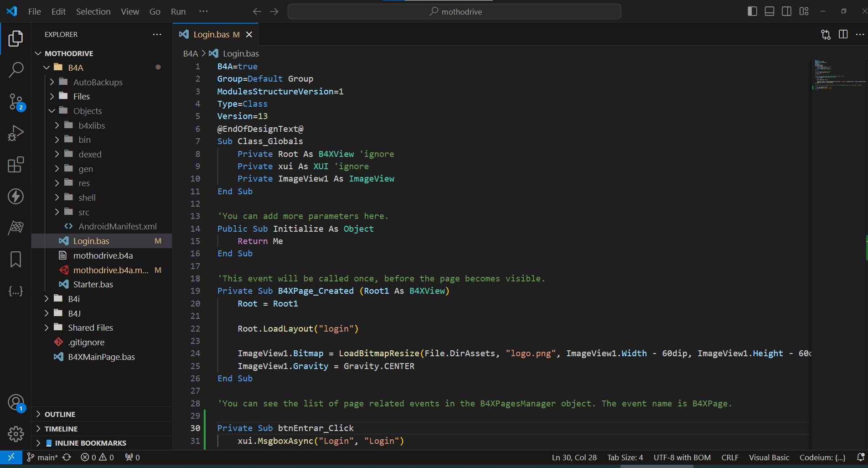This screenshot has height=468, width=868.
Task: Open B4XMainPage.bas file
Action: tap(103, 357)
